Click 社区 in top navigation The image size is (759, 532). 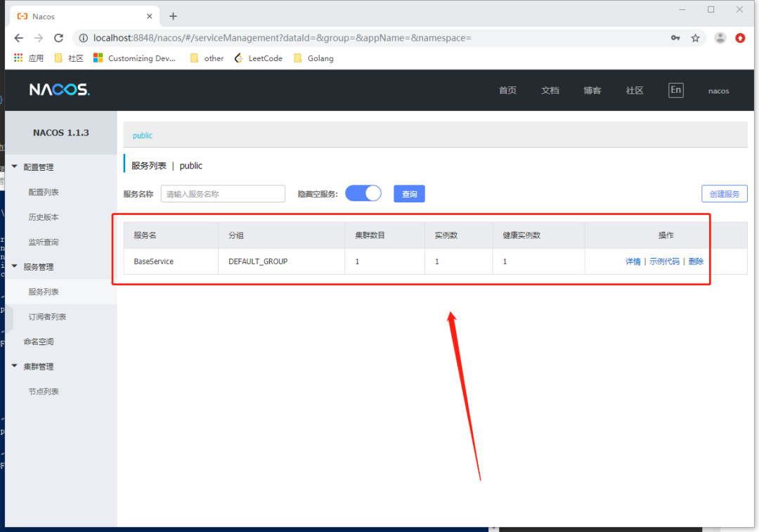[x=634, y=91]
